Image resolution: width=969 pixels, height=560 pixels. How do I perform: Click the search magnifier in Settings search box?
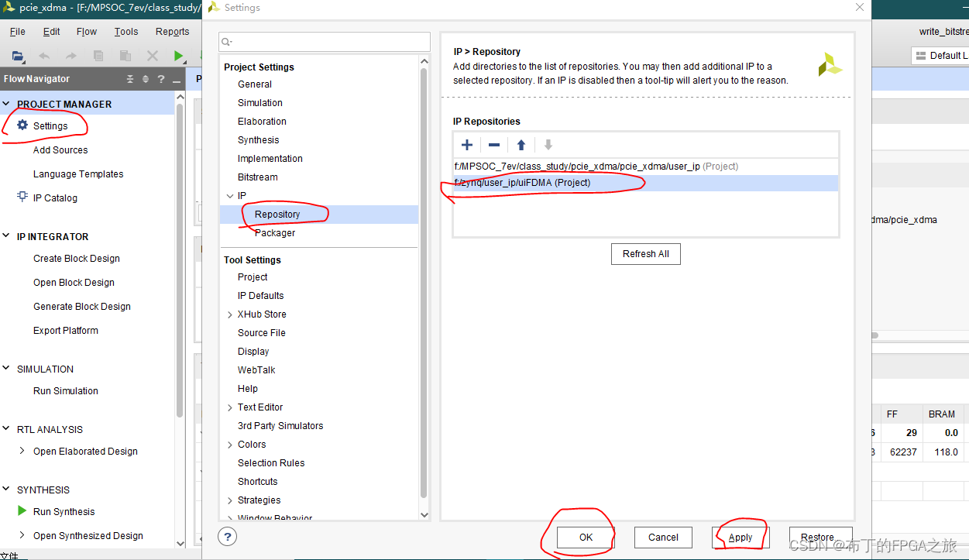pos(226,42)
